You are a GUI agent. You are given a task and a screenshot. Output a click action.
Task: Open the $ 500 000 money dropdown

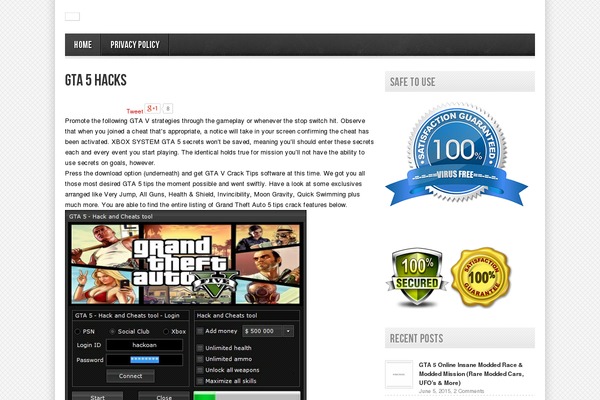pyautogui.click(x=268, y=331)
